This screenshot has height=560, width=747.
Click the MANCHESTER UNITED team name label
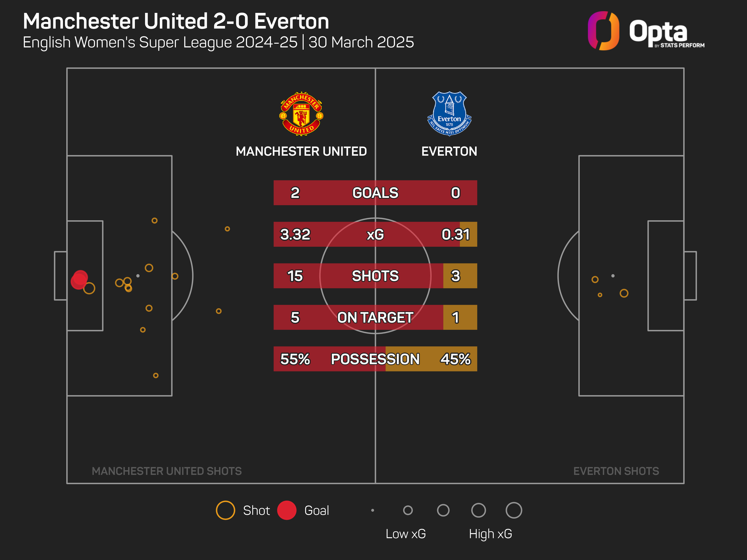[x=301, y=151]
